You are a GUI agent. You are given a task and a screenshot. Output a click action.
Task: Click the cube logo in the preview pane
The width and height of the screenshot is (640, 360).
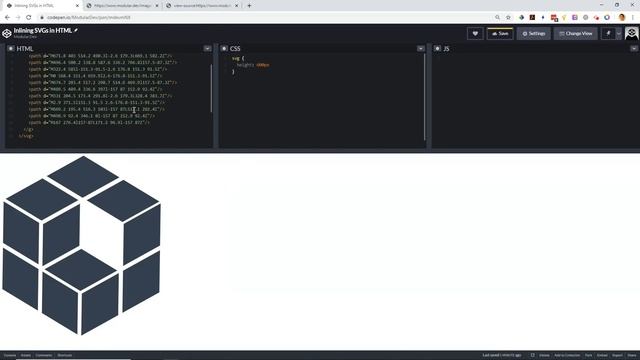pos(81,245)
